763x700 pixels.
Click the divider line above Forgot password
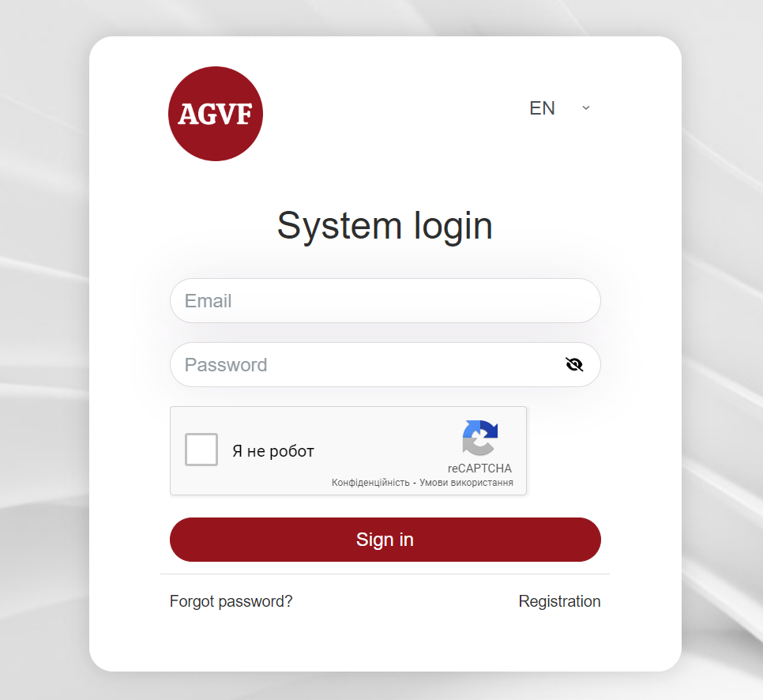385,574
